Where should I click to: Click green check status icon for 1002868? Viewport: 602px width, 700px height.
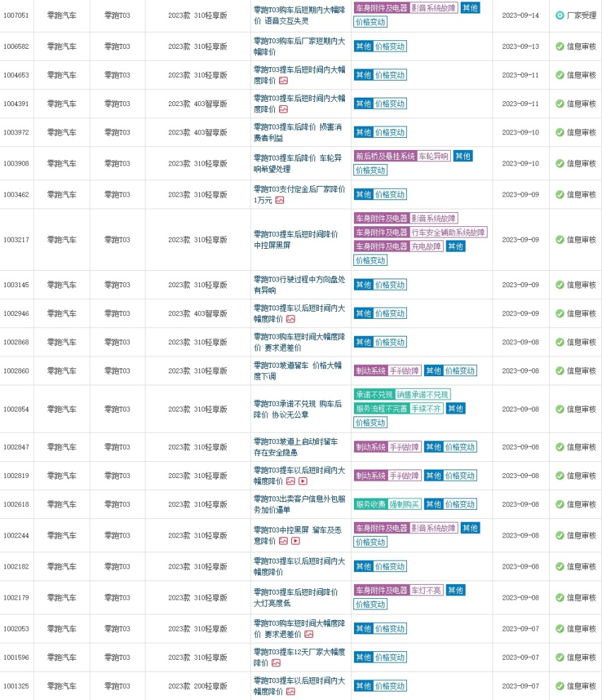(560, 342)
